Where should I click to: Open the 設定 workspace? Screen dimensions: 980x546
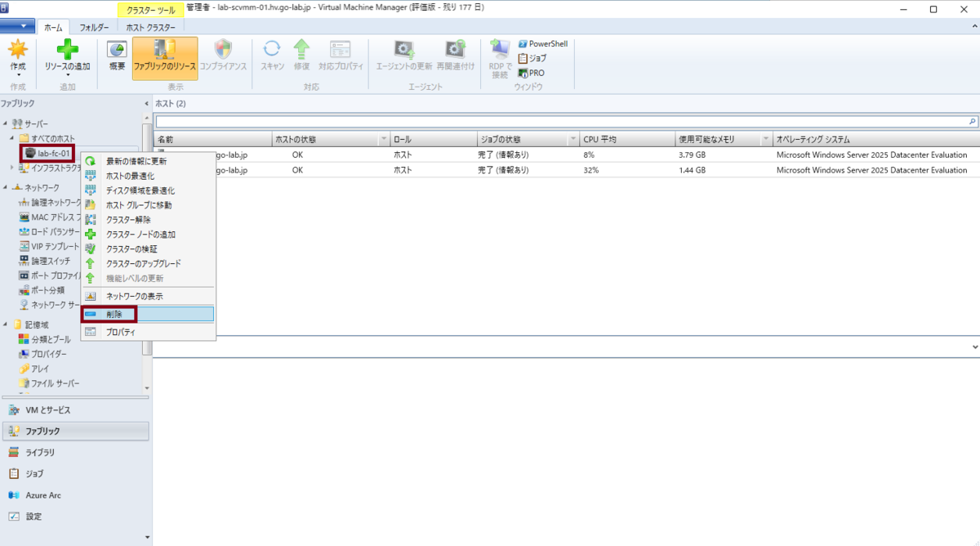[75, 517]
